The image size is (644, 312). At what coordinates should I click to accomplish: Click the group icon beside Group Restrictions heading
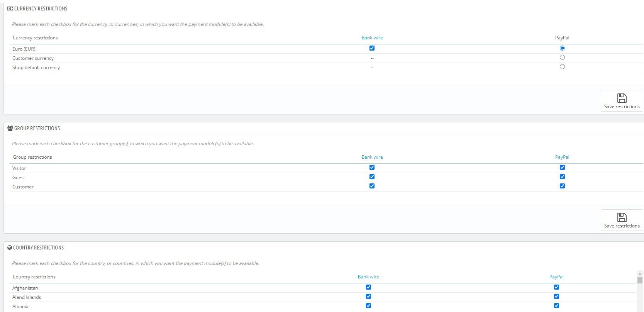10,128
